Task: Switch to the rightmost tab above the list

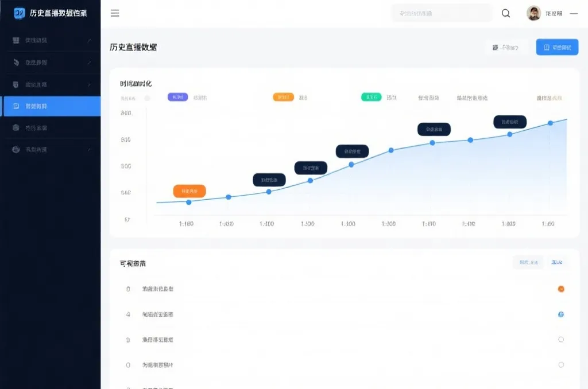Action: [558, 262]
